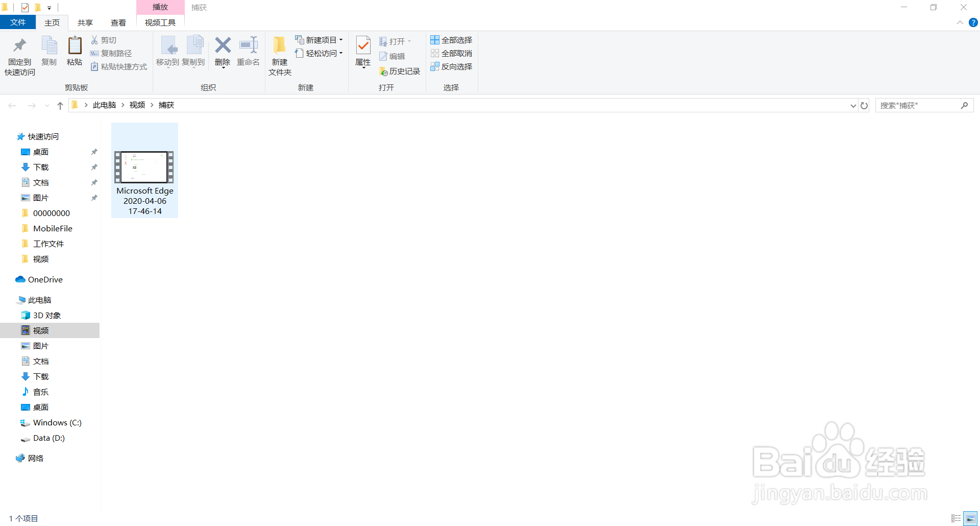Click the Paste (粘贴) clipboard icon

(x=75, y=51)
